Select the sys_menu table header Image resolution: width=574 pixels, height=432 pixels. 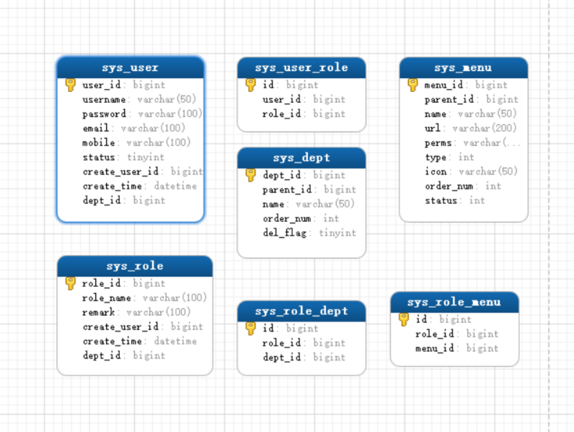[x=463, y=67]
